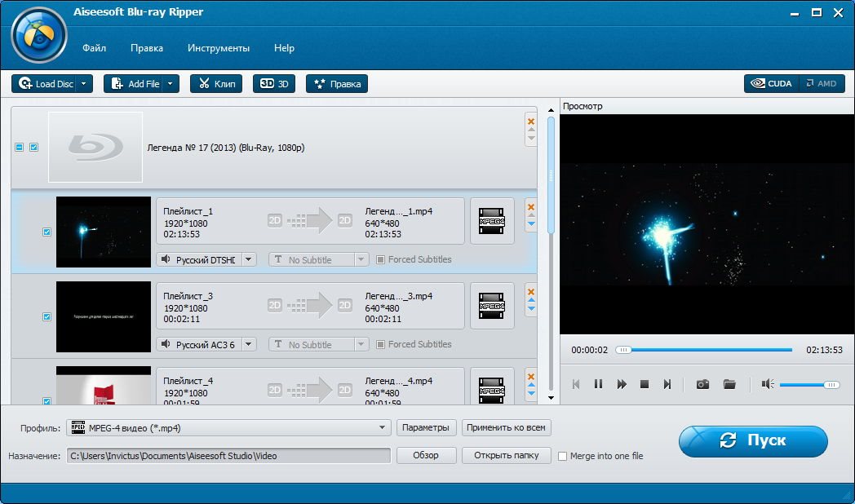
Task: Click the preview seek progress bar
Action: [703, 350]
